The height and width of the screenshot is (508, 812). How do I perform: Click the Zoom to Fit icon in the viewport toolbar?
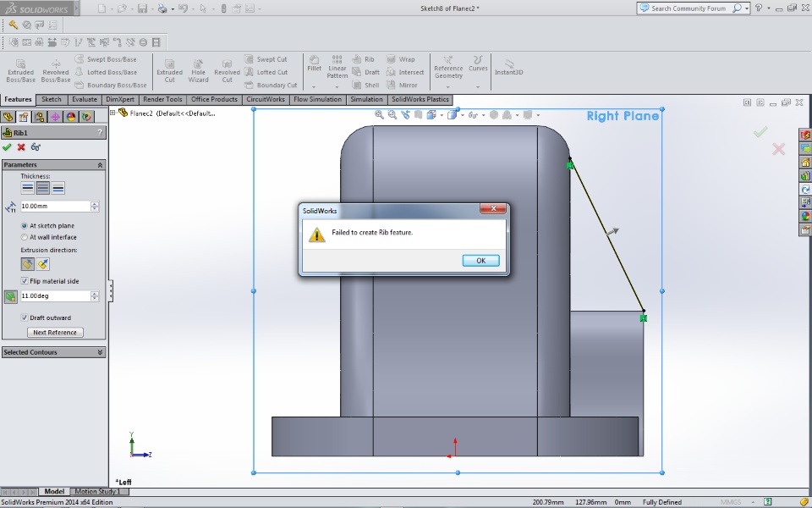380,115
